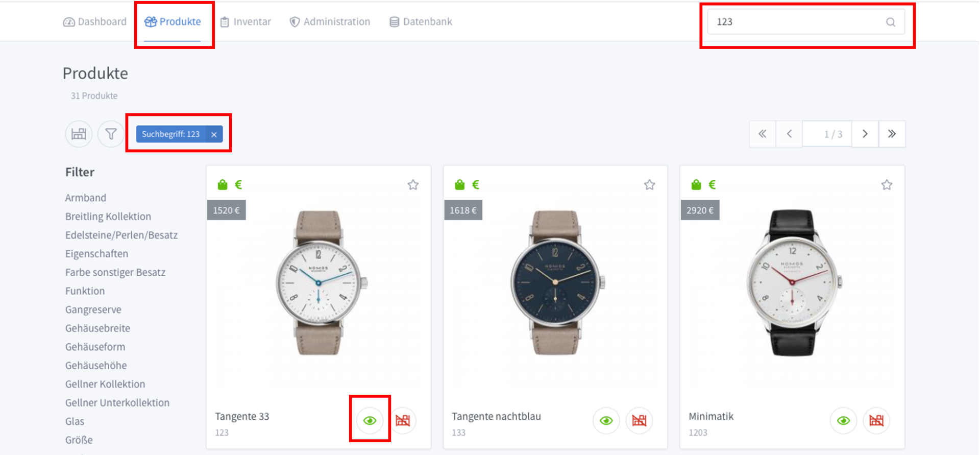Remove the Suchbegriff: 123 filter tag
This screenshot has height=455, width=980.
point(214,134)
